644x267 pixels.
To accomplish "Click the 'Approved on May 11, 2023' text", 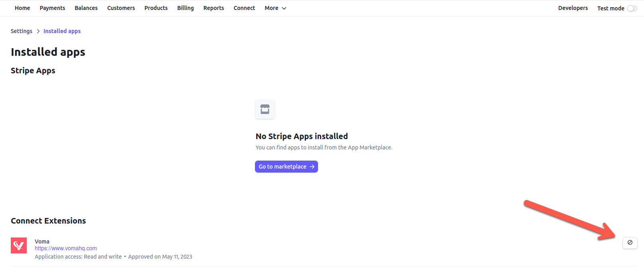I will pos(160,257).
